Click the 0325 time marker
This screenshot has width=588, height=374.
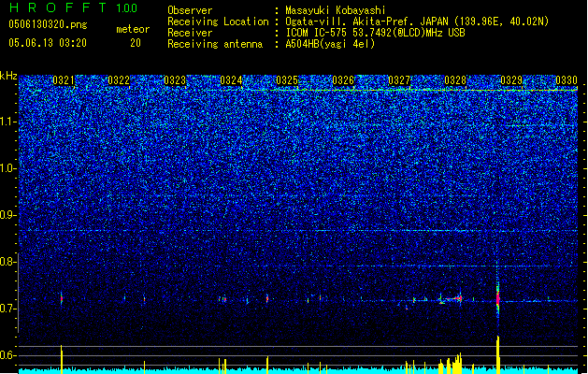pos(287,80)
